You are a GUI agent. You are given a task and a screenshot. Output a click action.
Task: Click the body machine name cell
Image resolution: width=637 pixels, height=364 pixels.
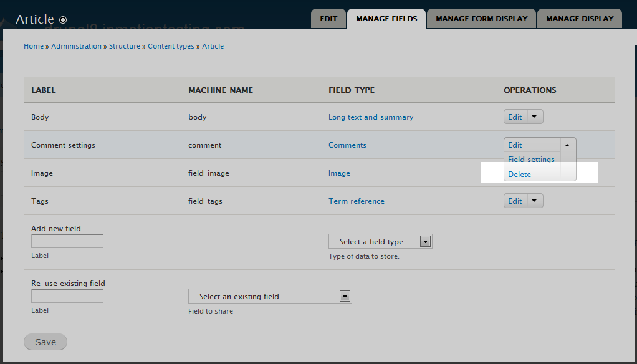(198, 117)
